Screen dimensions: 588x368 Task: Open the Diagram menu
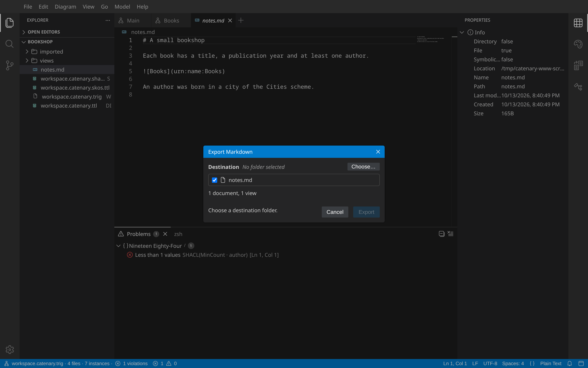point(65,7)
